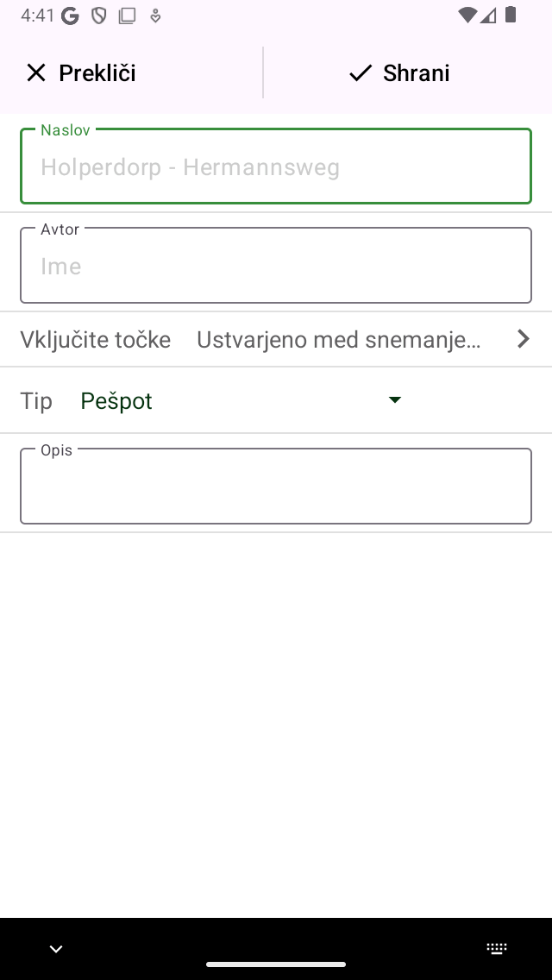The image size is (552, 980).
Task: Select the Pešpot value in Tip
Action: click(x=116, y=401)
